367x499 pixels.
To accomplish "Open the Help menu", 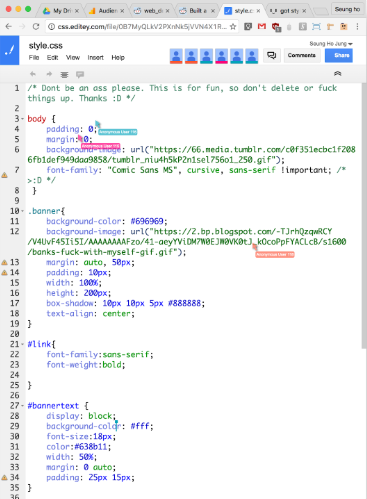I will point(118,58).
